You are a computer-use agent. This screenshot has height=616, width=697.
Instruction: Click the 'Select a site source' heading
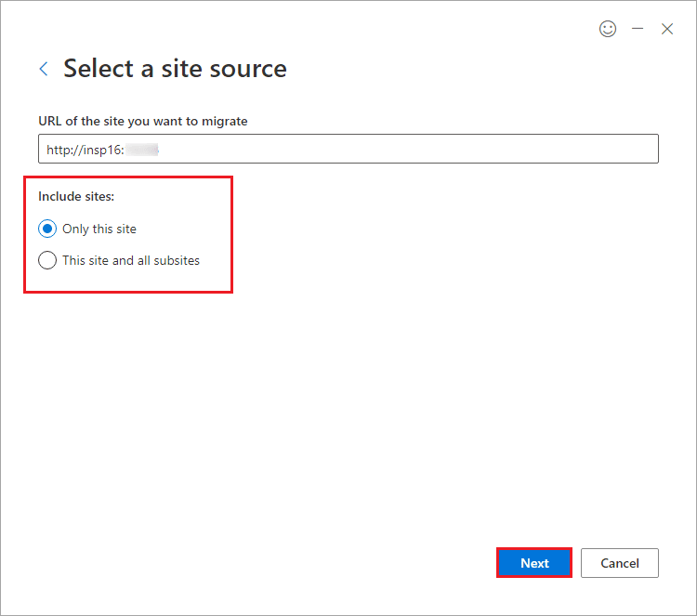(175, 69)
